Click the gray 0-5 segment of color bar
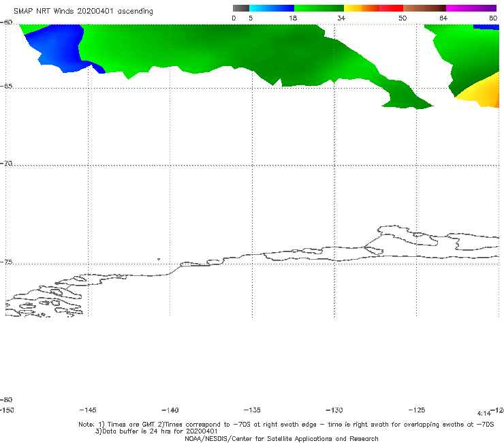Image resolution: width=504 pixels, height=443 pixels. 241,8
